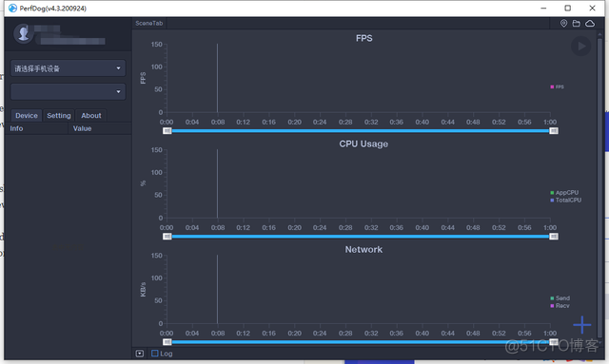Screen dimensions: 609x364
Task: Toggle the TotalCPU legend series
Action: point(566,201)
